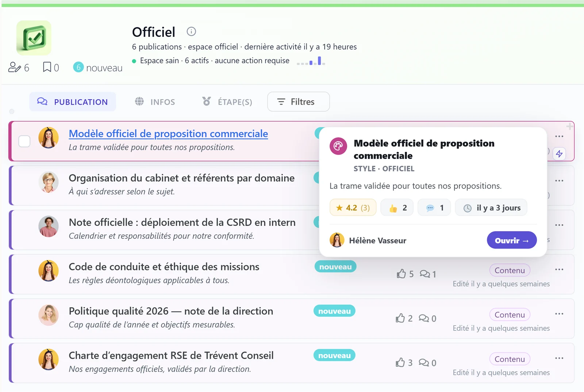Click author avatar on Organisation du cabinet row
Viewport: 584px width, 392px height.
(x=49, y=182)
